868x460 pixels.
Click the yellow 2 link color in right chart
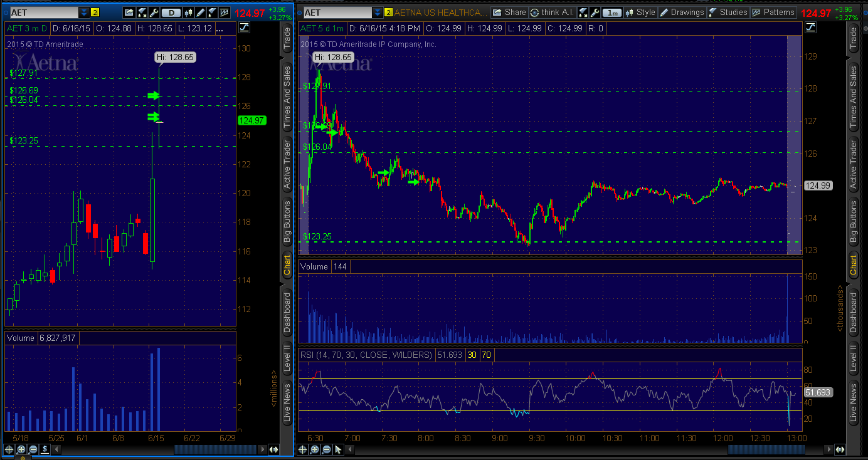click(x=388, y=13)
